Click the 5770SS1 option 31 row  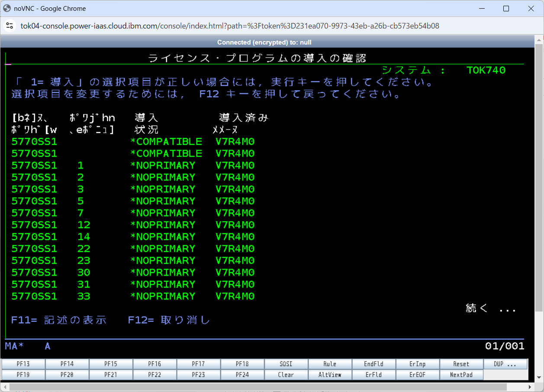(x=133, y=285)
